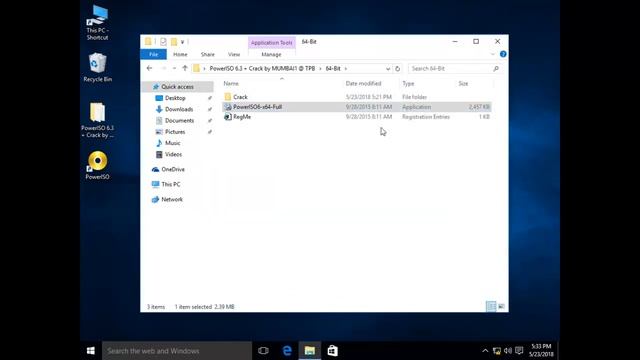
Task: Switch to the View ribbon tab
Action: (x=234, y=54)
